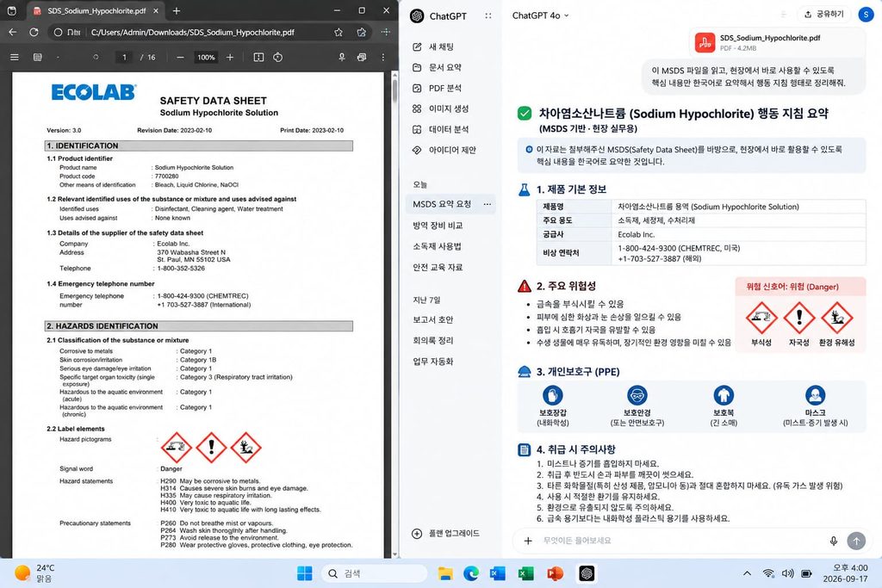The image size is (882, 588).
Task: Open PowerPoint from taskbar
Action: pyautogui.click(x=555, y=573)
